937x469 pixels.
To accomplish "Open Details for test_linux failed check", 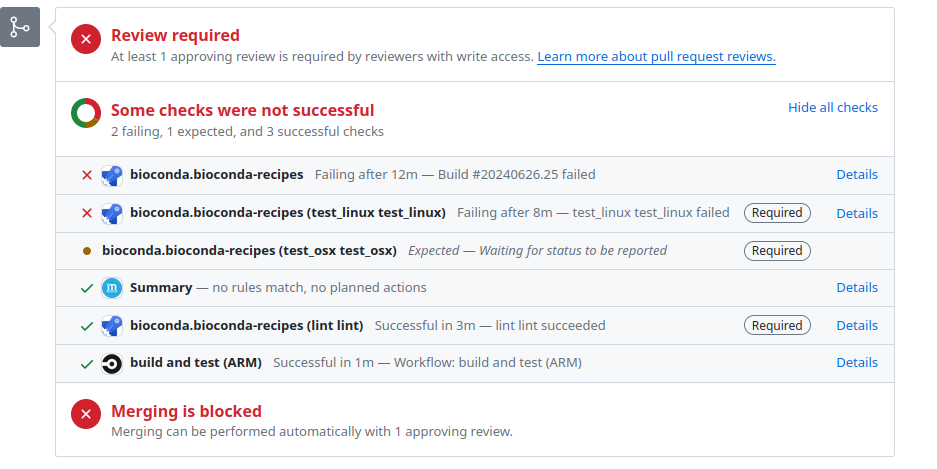I will tap(857, 213).
